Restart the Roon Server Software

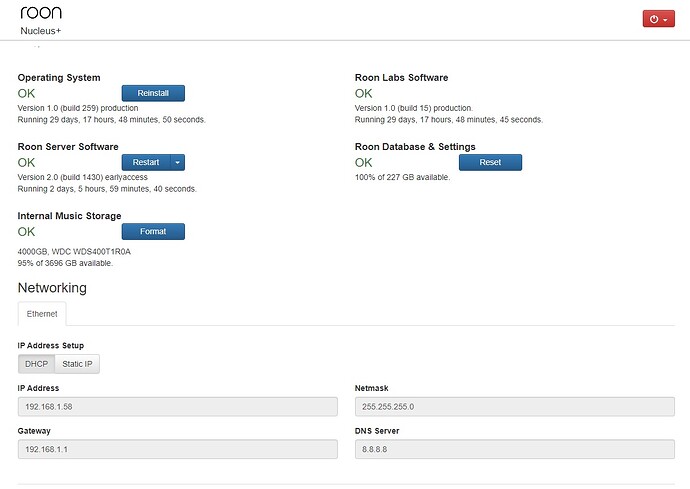tap(146, 162)
